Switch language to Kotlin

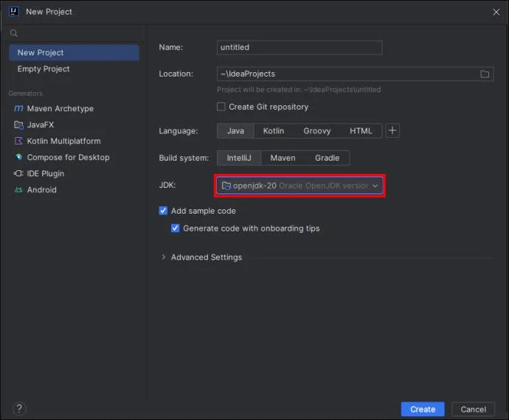coord(274,130)
